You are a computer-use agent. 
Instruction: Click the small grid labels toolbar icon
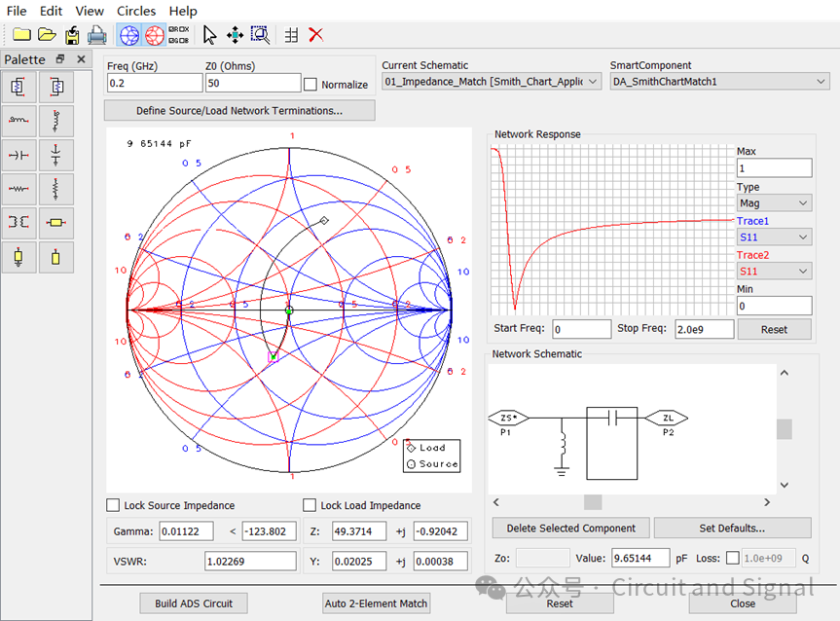pyautogui.click(x=179, y=35)
